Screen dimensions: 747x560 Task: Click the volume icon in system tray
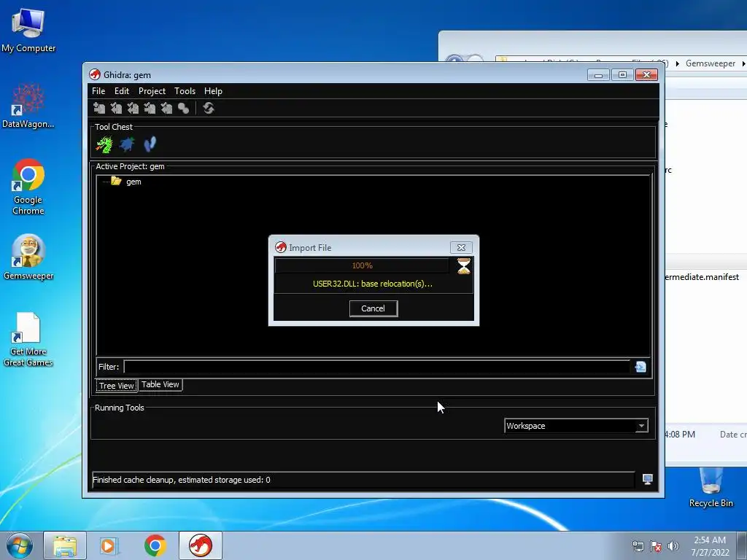(x=673, y=546)
